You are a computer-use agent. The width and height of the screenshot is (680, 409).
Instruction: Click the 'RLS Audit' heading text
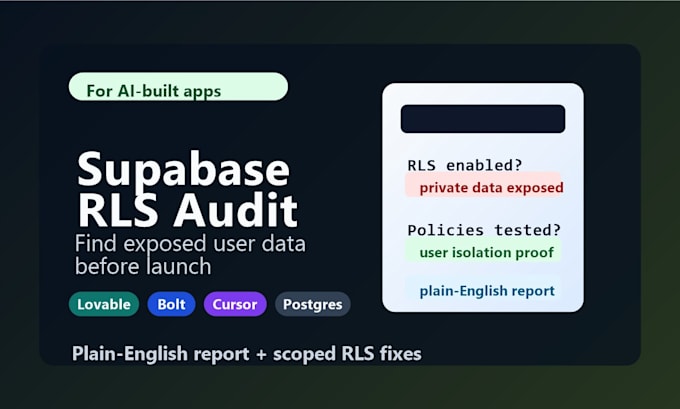pos(188,210)
